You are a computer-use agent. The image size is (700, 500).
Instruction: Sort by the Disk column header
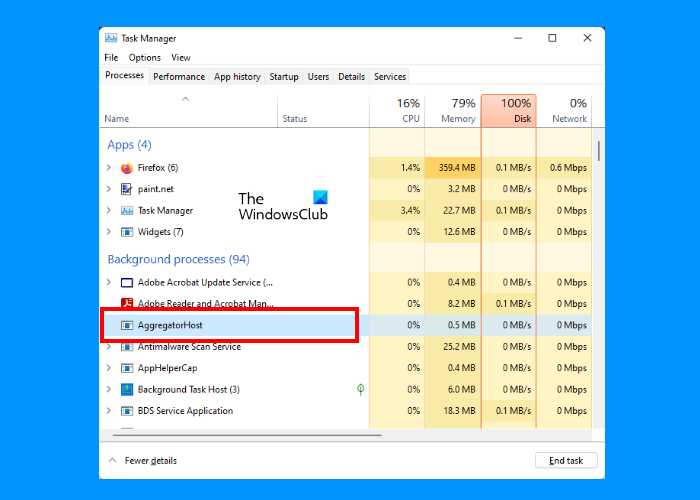tap(509, 112)
